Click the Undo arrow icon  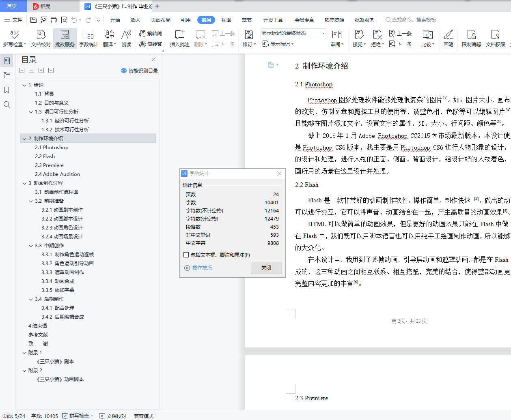tap(74, 20)
